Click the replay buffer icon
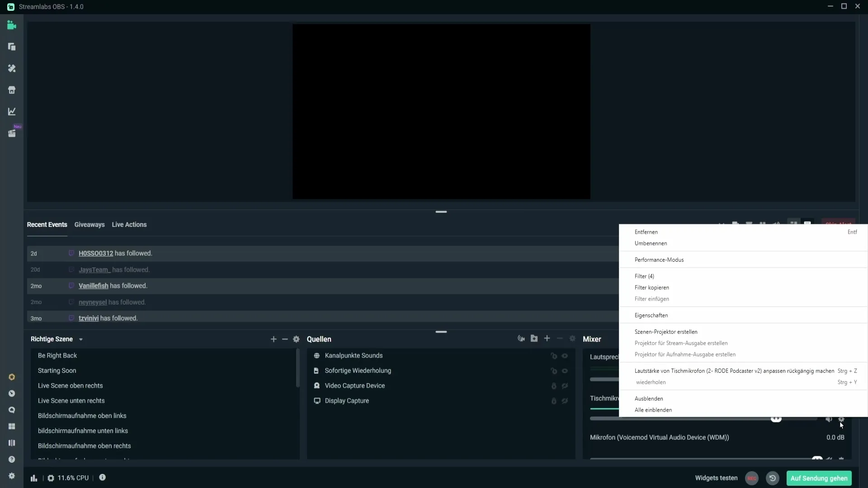This screenshot has width=868, height=488. pyautogui.click(x=773, y=478)
